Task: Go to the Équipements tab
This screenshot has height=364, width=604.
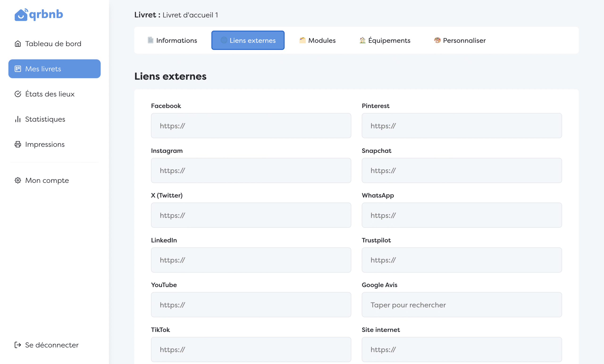Action: point(385,40)
